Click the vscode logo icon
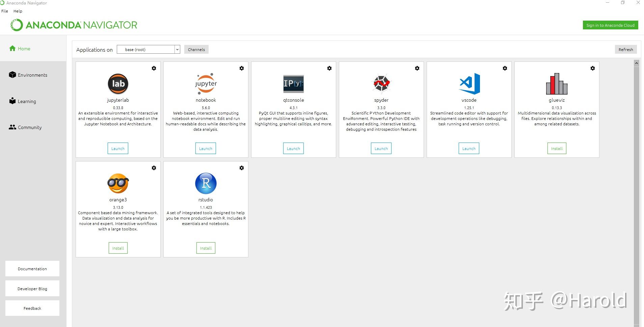 [469, 83]
